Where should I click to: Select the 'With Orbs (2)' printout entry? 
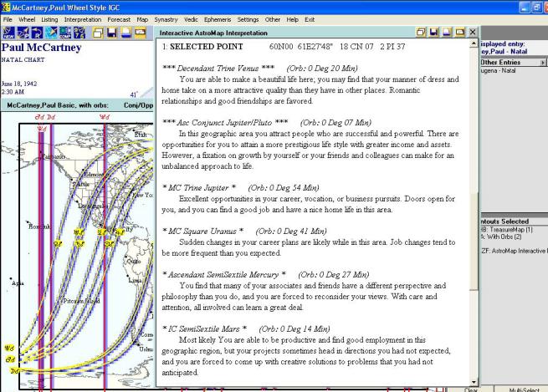(501, 237)
